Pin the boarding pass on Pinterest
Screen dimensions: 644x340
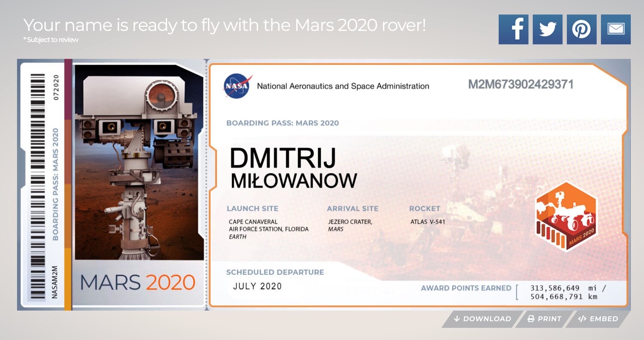pyautogui.click(x=581, y=29)
